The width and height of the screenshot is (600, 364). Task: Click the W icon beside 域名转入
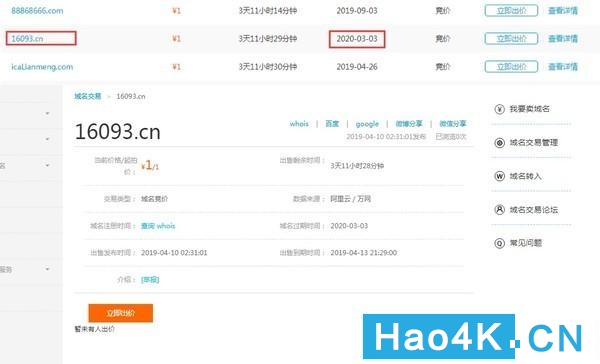pyautogui.click(x=499, y=176)
